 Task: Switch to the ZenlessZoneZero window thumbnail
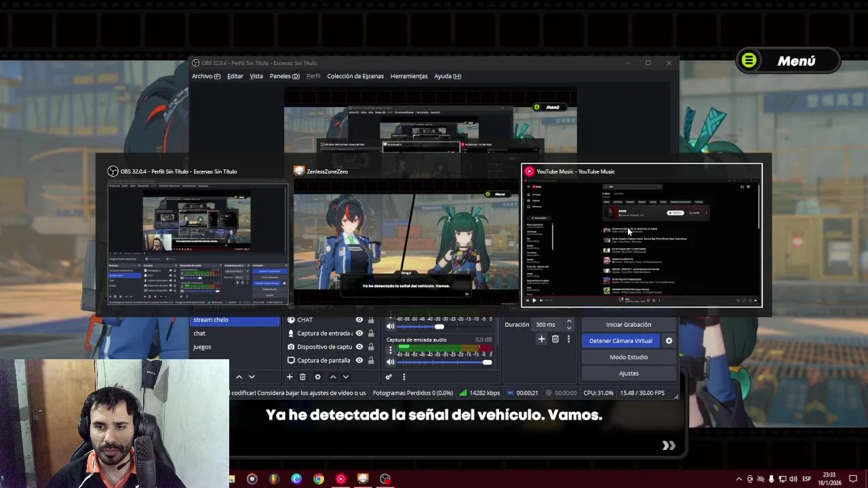(x=406, y=236)
